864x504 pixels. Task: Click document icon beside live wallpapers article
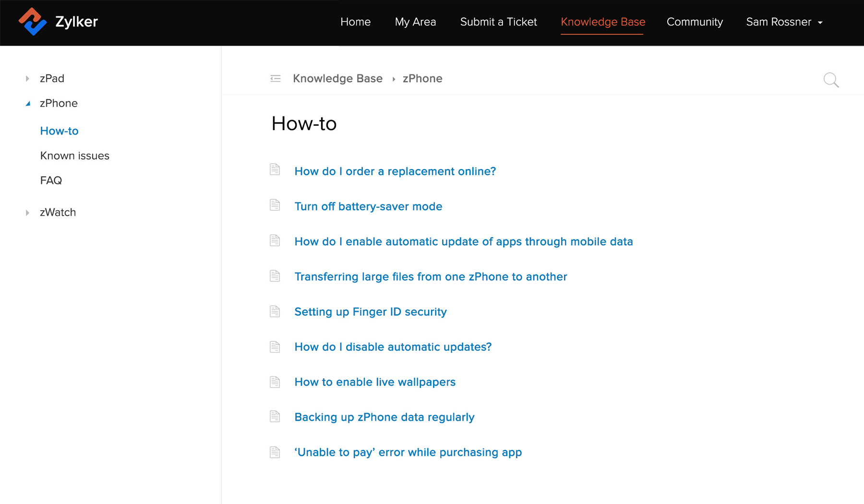tap(275, 382)
